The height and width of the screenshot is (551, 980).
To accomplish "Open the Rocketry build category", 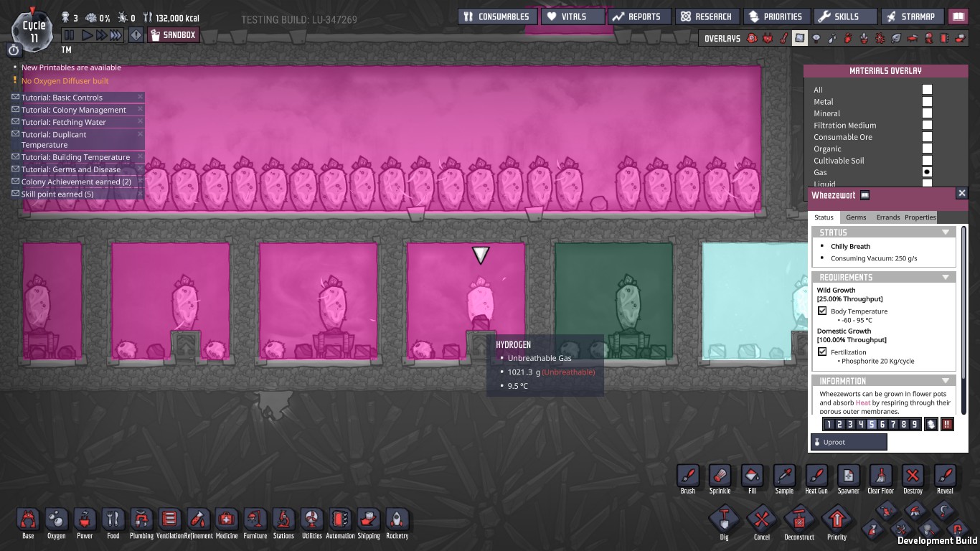I will click(x=397, y=519).
